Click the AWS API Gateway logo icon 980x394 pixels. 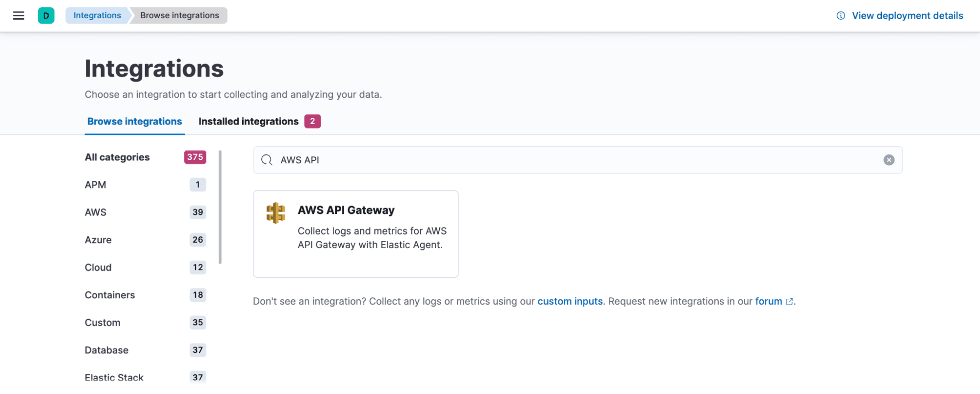276,213
